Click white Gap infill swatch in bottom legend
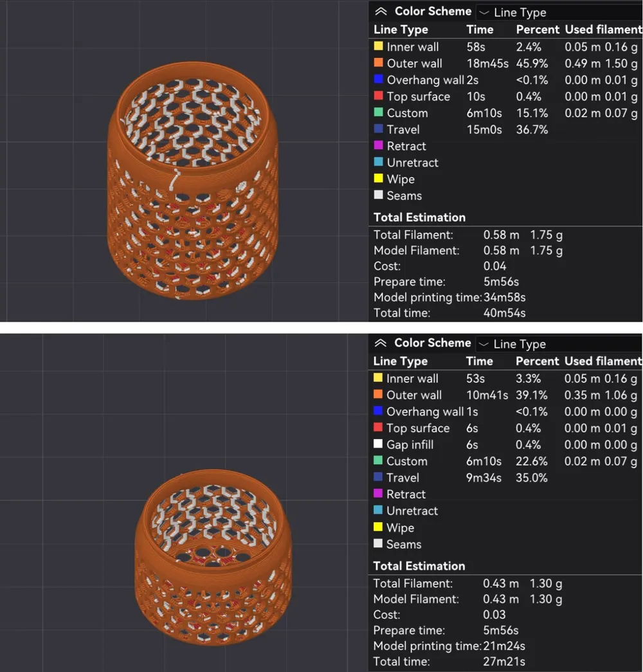Image resolution: width=643 pixels, height=672 pixels. click(378, 444)
